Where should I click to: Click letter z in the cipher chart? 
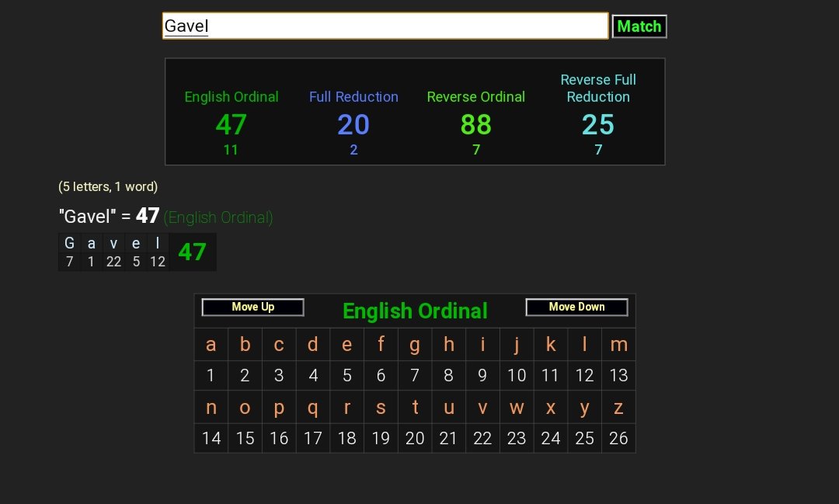pyautogui.click(x=618, y=408)
